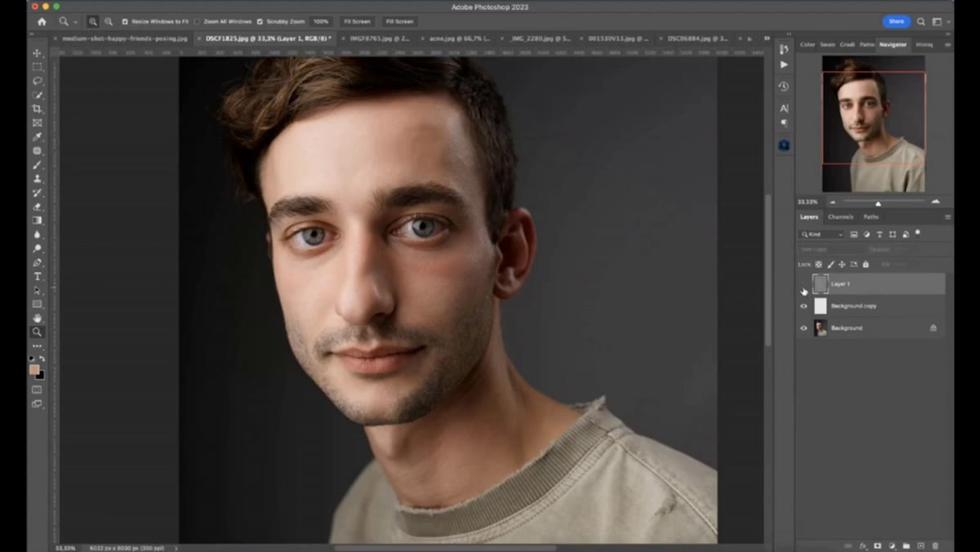The image size is (980, 552).
Task: Click the search icon beside Share
Action: pos(921,21)
